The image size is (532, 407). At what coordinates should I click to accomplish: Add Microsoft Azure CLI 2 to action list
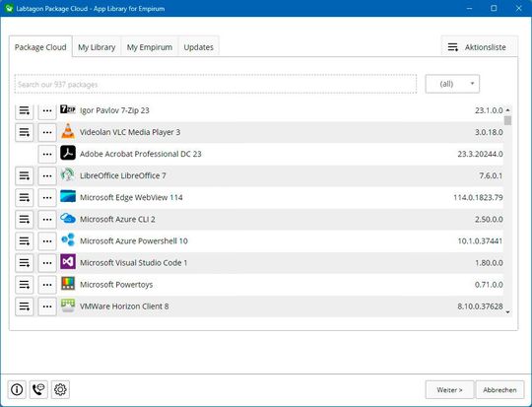click(x=24, y=219)
